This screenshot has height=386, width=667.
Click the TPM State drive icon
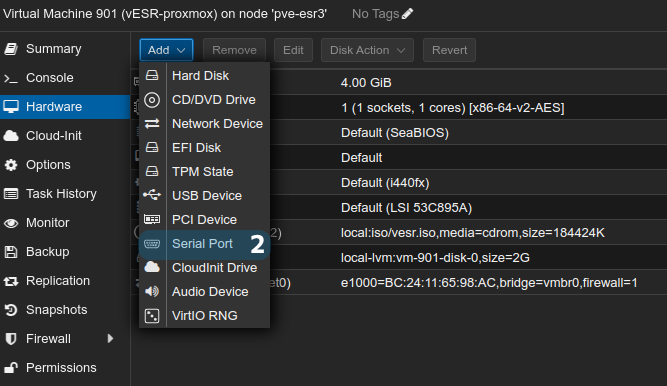click(x=152, y=171)
